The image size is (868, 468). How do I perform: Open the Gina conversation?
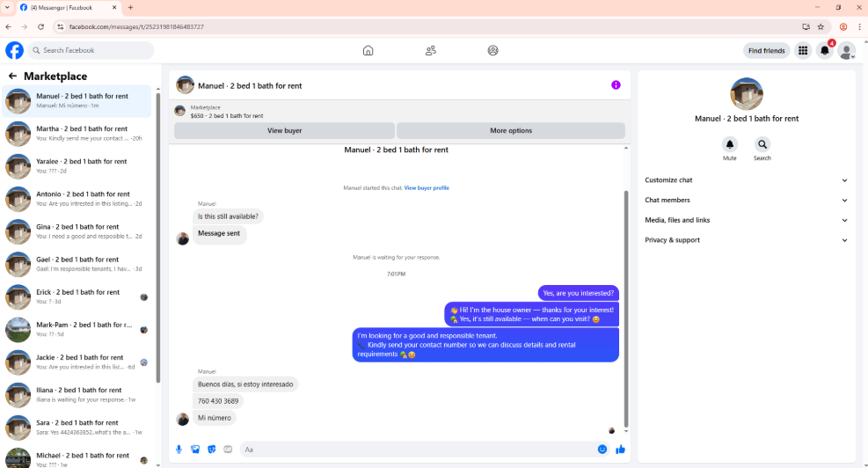point(77,231)
